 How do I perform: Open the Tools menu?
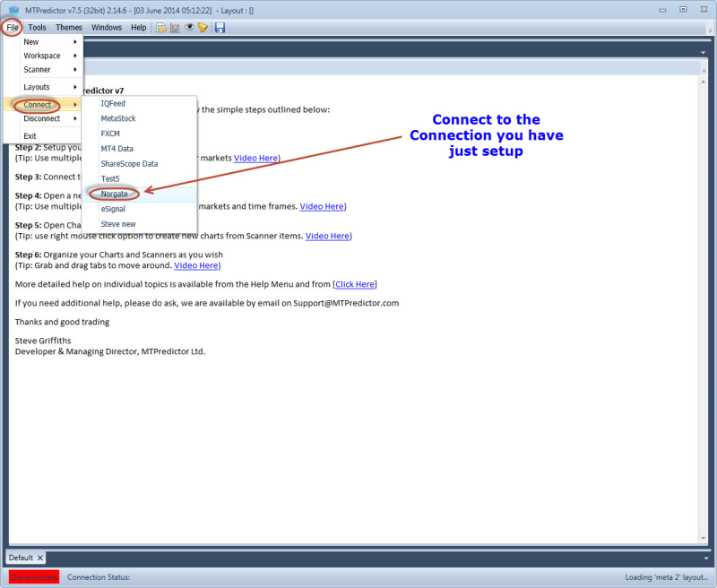tap(37, 28)
